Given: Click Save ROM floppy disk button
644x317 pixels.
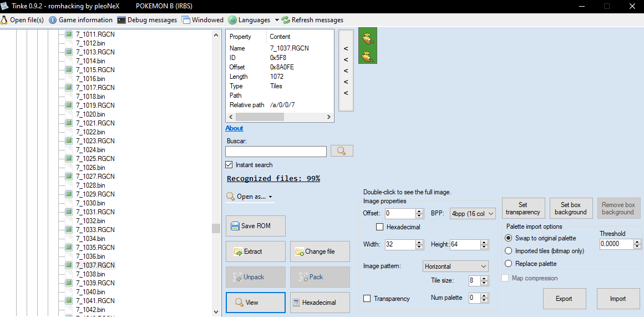Looking at the screenshot, I should click(256, 226).
